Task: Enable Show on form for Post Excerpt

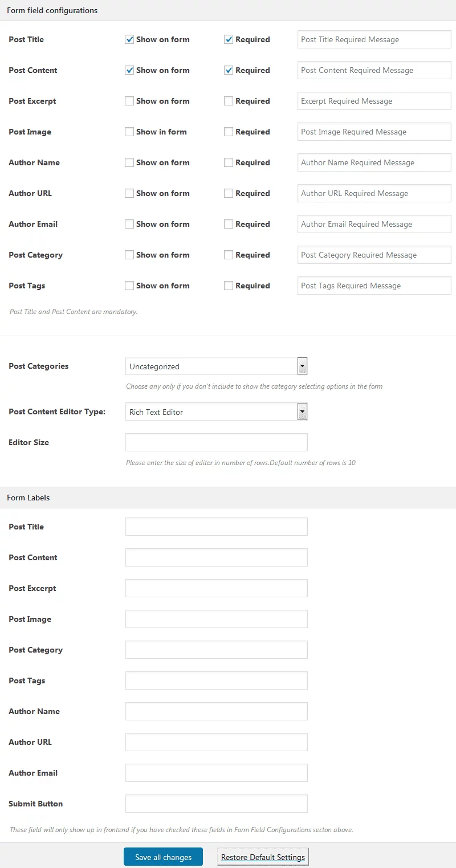Action: click(129, 101)
